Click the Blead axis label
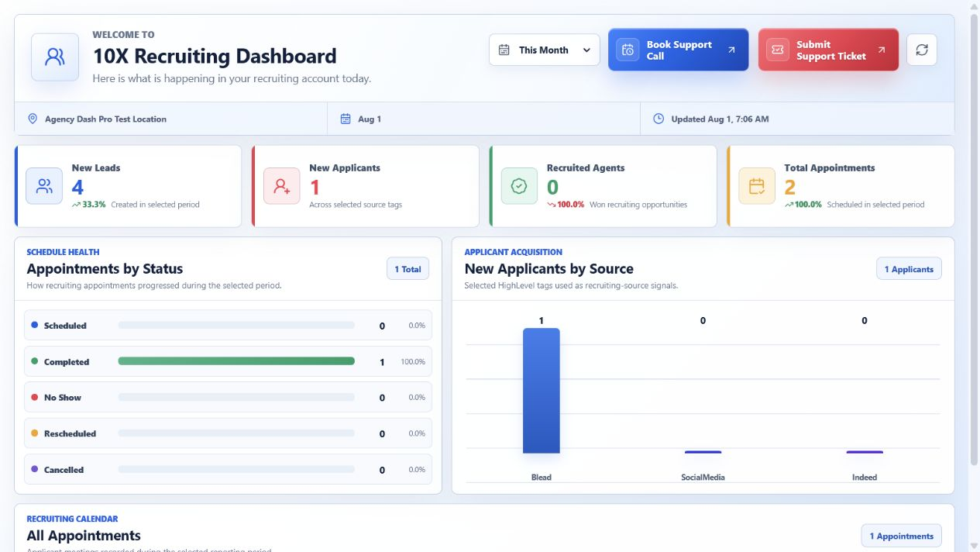 [542, 477]
